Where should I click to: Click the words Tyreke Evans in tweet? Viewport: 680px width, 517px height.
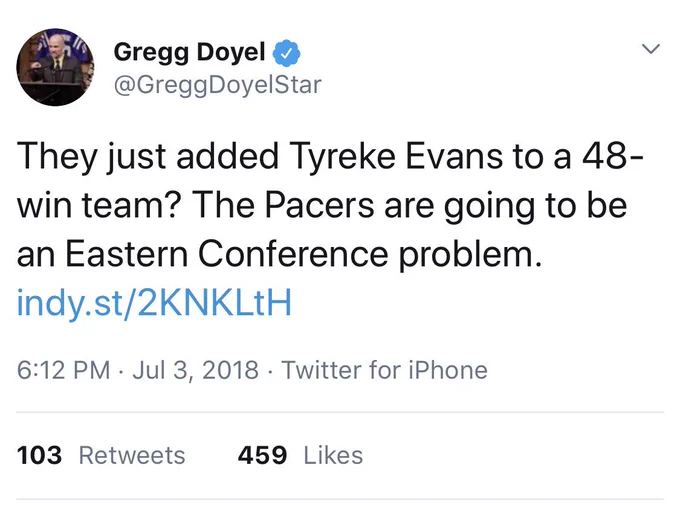(396, 157)
